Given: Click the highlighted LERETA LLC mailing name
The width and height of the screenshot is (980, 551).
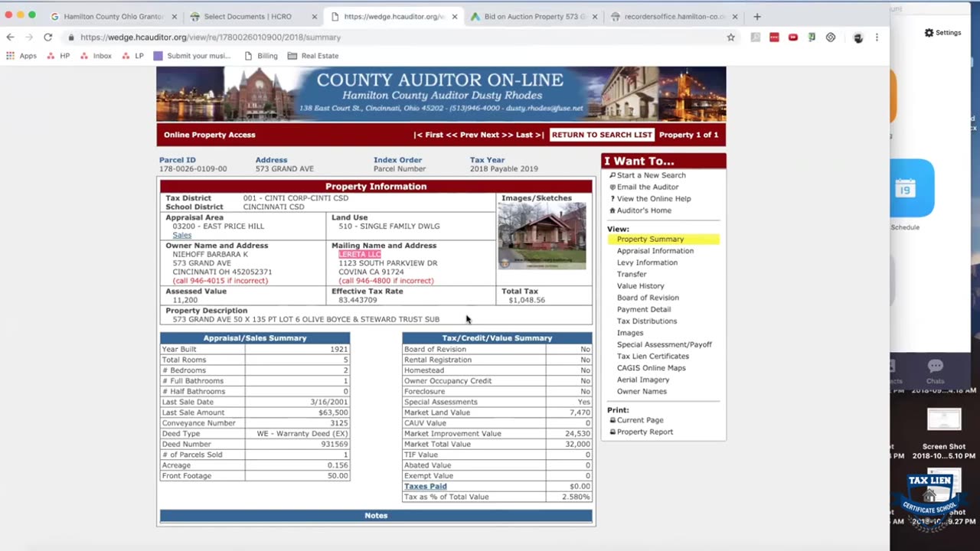Looking at the screenshot, I should pos(360,254).
